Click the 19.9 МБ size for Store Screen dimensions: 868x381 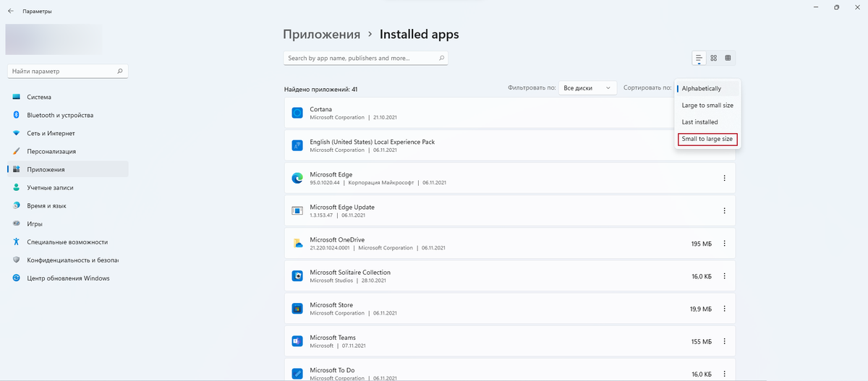click(x=701, y=309)
